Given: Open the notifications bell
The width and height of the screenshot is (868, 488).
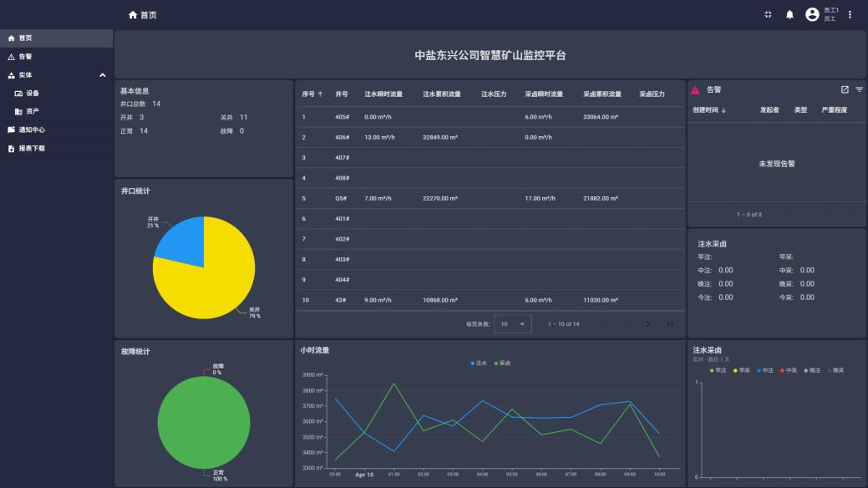Looking at the screenshot, I should click(x=789, y=15).
